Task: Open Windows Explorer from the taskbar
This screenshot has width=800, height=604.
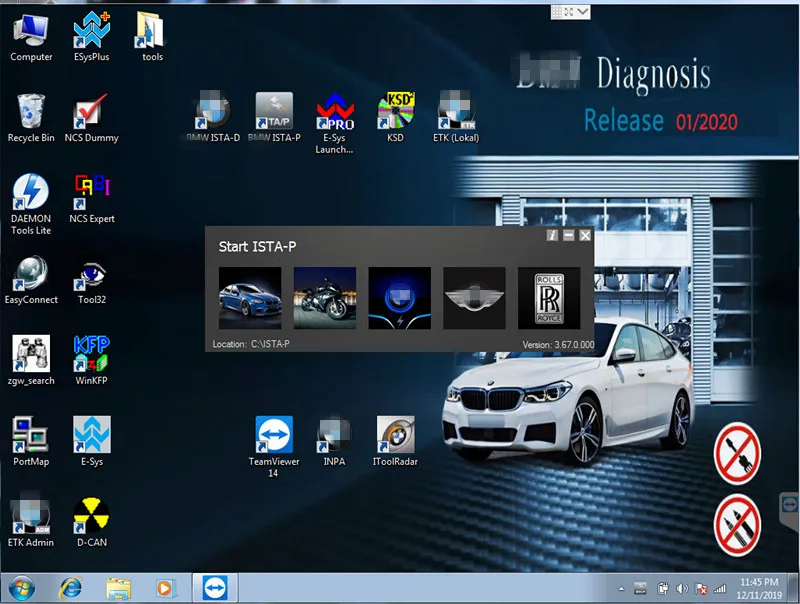Action: pyautogui.click(x=118, y=588)
